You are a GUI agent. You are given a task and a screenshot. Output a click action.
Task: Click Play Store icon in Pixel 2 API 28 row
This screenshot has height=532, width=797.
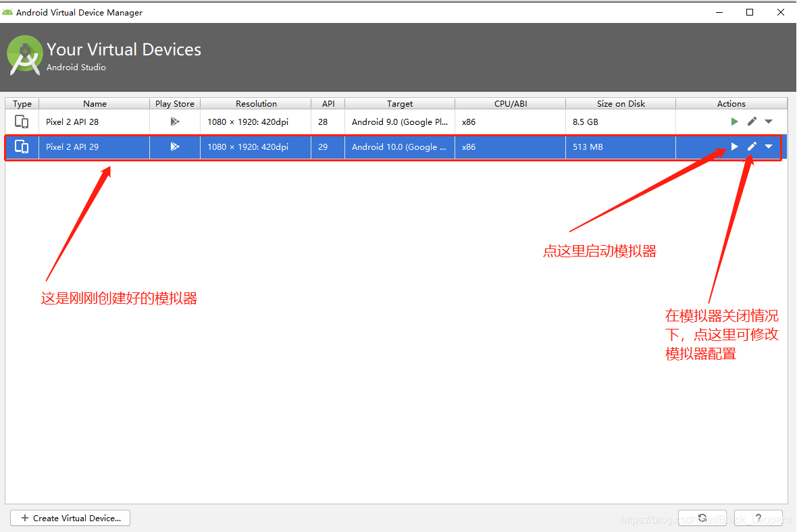coord(175,122)
